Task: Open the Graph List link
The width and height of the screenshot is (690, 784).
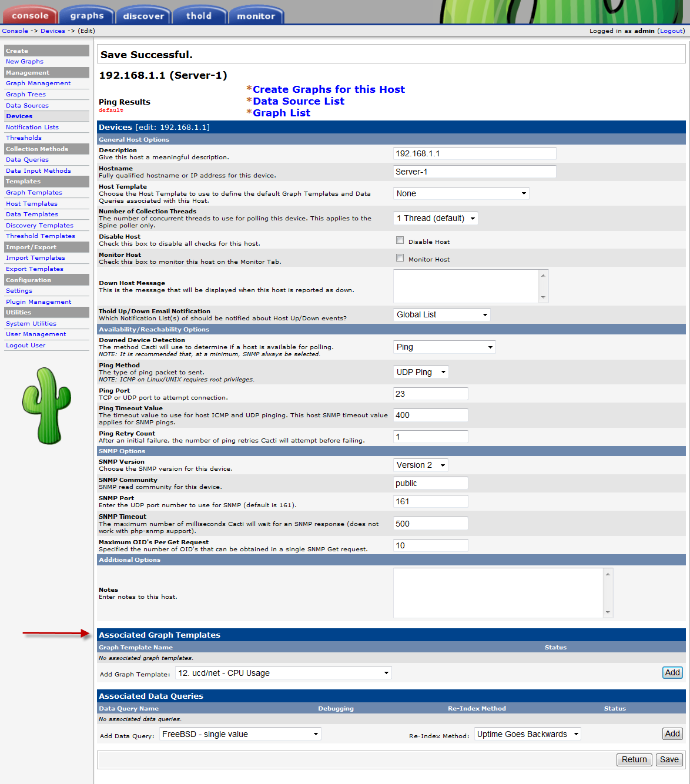Action: click(282, 113)
